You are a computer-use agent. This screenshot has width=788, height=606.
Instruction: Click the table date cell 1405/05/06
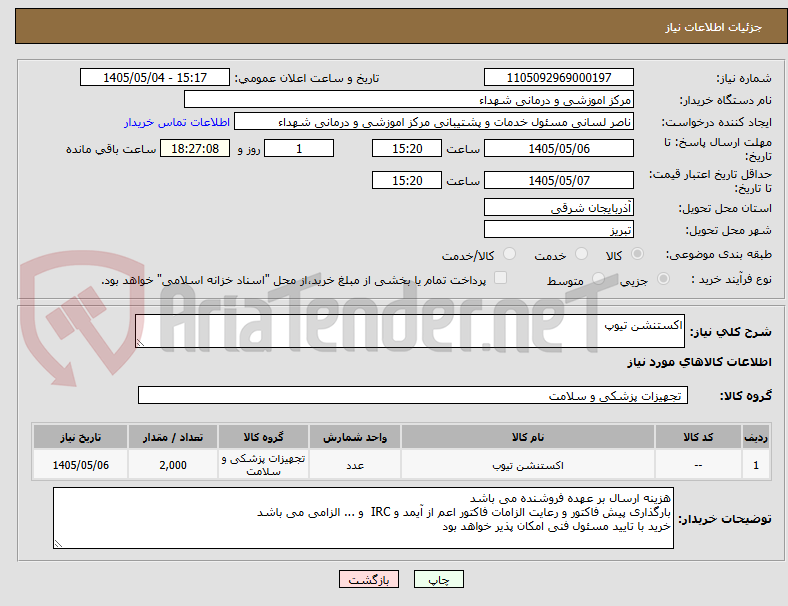point(80,465)
